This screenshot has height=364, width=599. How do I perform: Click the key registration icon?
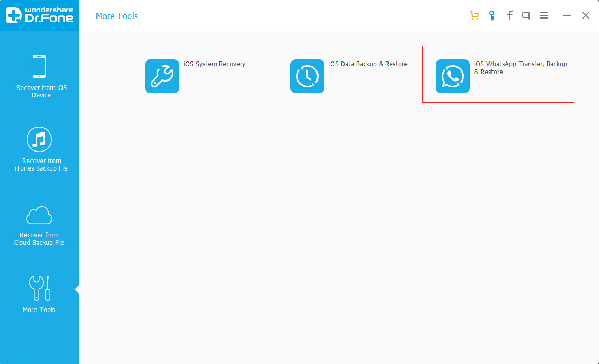click(x=492, y=16)
